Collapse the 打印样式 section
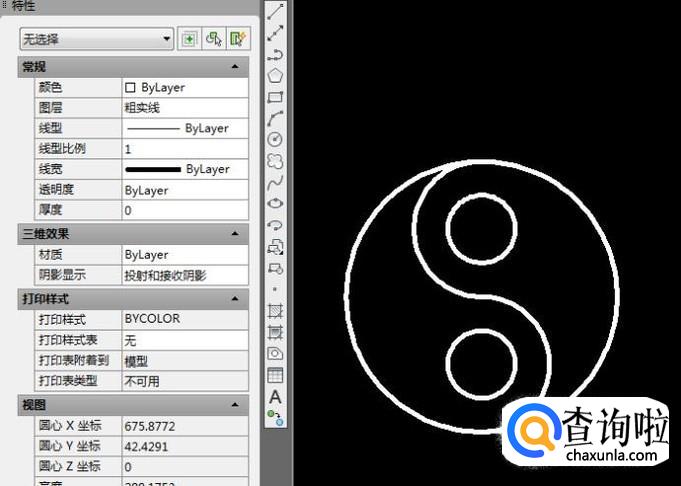Viewport: 681px width, 486px height. coord(234,298)
